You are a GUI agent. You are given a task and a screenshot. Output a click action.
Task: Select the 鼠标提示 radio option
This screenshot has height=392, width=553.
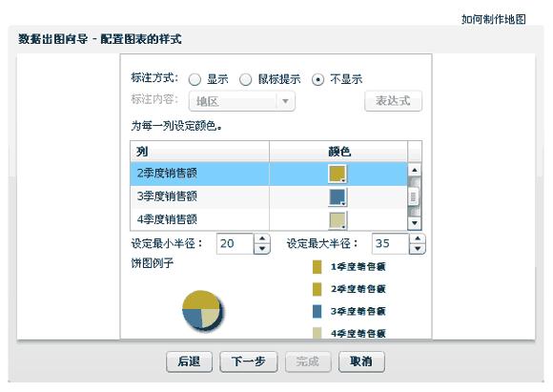click(245, 79)
